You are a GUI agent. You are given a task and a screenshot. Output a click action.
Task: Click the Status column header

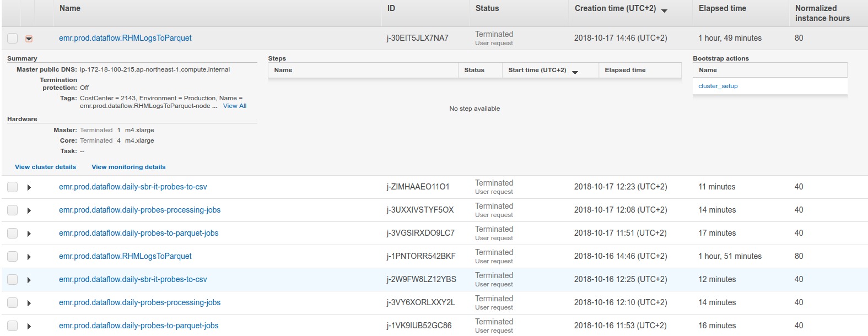pyautogui.click(x=487, y=8)
